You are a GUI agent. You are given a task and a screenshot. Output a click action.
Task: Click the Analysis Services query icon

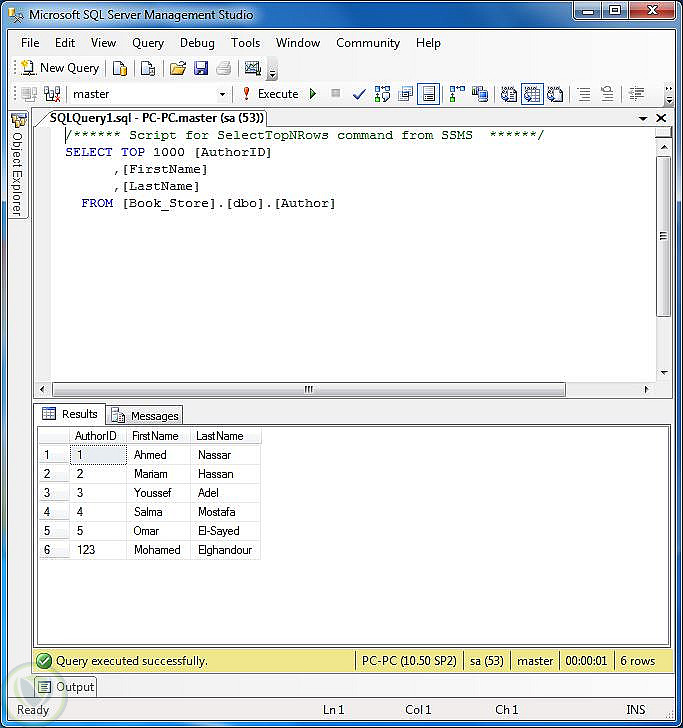click(x=148, y=68)
